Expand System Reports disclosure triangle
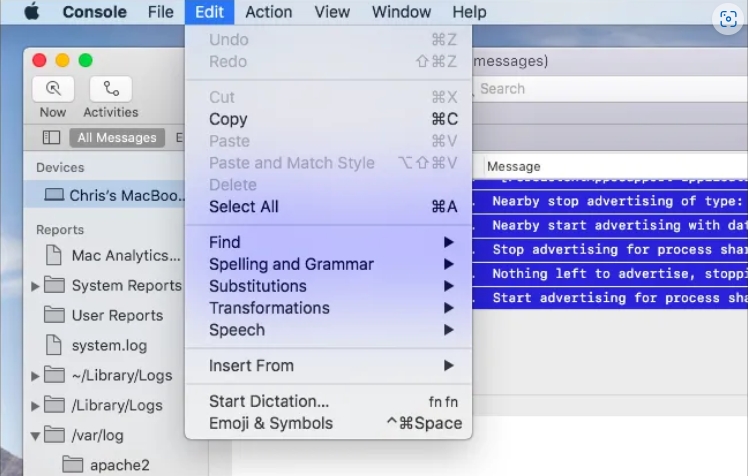The width and height of the screenshot is (748, 476). pos(35,286)
